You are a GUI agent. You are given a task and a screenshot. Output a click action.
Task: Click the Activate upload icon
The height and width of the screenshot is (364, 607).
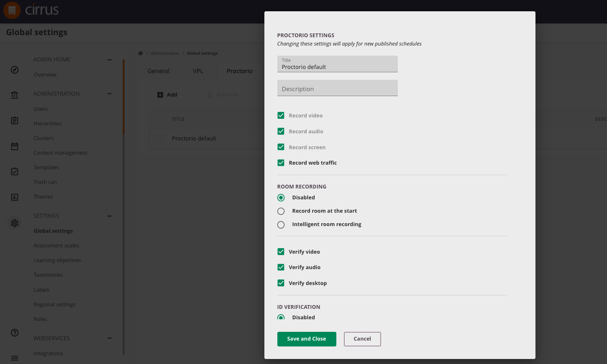pos(210,95)
